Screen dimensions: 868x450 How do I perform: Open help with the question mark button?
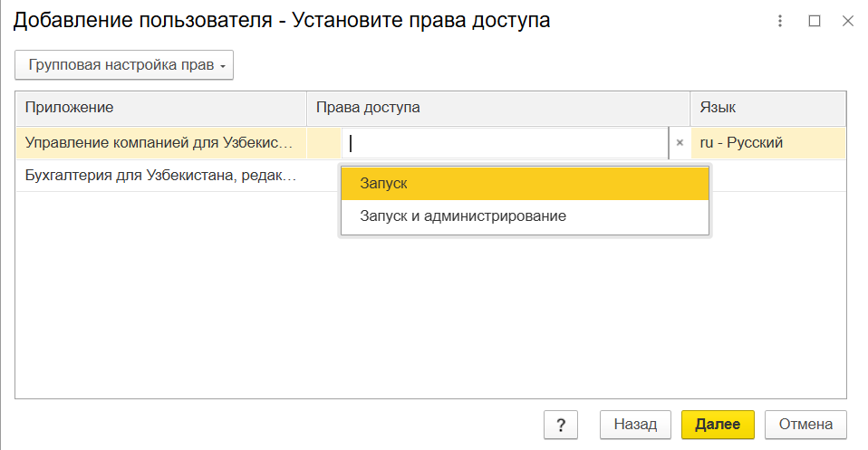pyautogui.click(x=561, y=424)
